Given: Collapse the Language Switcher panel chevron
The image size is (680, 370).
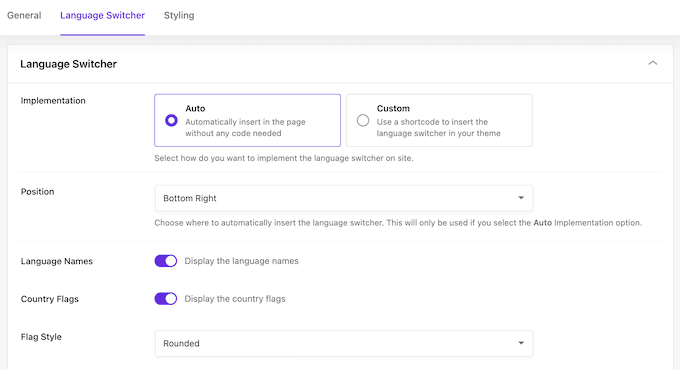Looking at the screenshot, I should click(653, 63).
